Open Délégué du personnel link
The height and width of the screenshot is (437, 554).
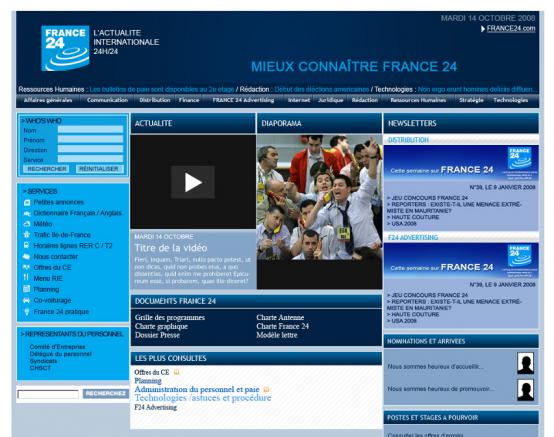coord(60,354)
